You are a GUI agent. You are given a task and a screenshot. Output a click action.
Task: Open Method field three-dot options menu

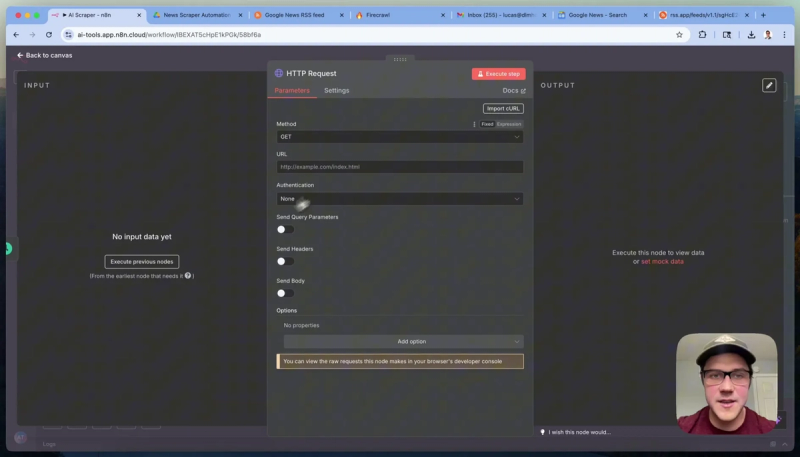coord(474,124)
